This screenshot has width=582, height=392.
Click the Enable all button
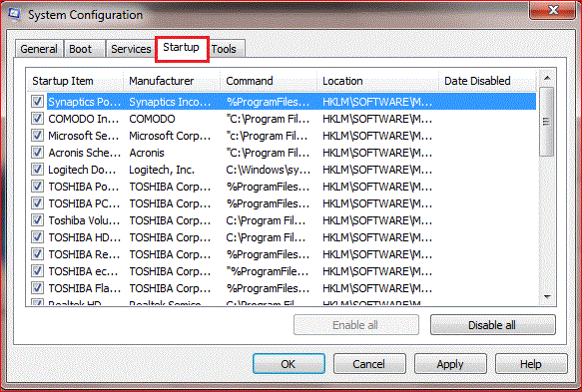355,325
